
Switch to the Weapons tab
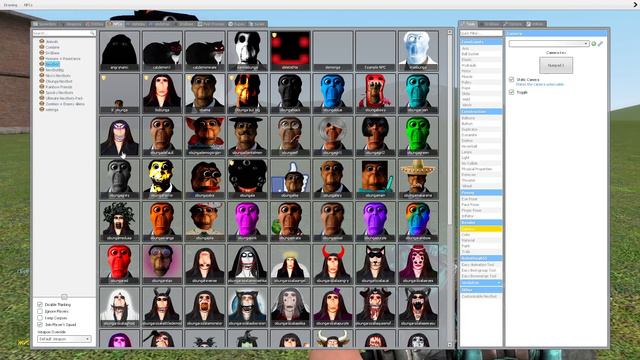(x=72, y=24)
